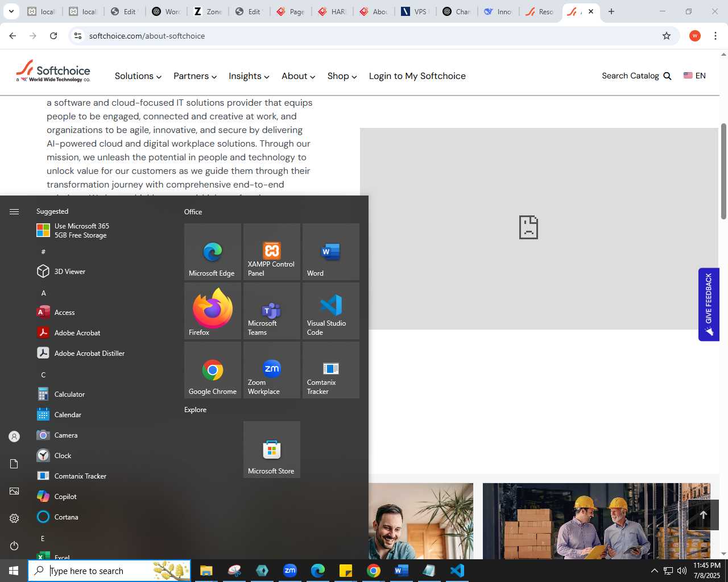Click the Use Microsoft 365 suggested item
728x582 pixels.
click(x=102, y=230)
